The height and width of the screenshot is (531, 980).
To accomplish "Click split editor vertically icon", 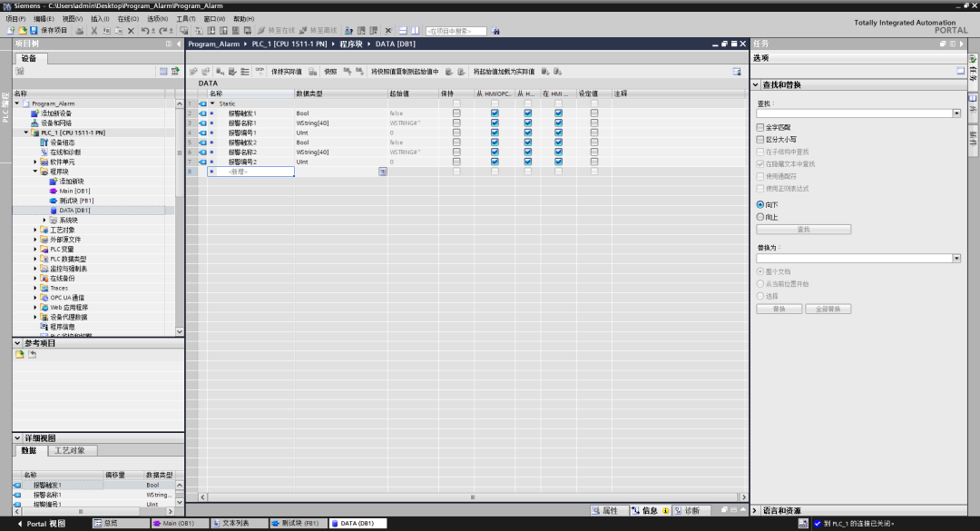I will tap(415, 31).
